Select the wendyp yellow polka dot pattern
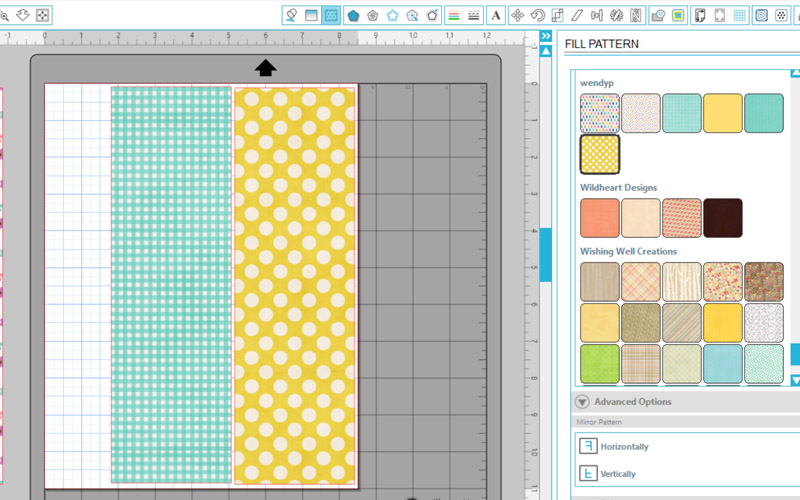Image resolution: width=800 pixels, height=500 pixels. click(x=599, y=154)
